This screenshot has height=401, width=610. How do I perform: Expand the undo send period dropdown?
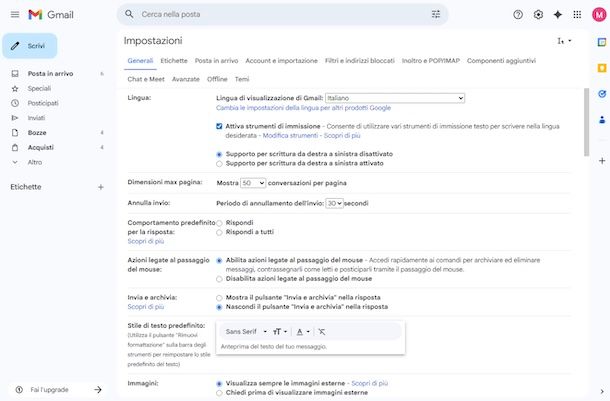coord(333,203)
